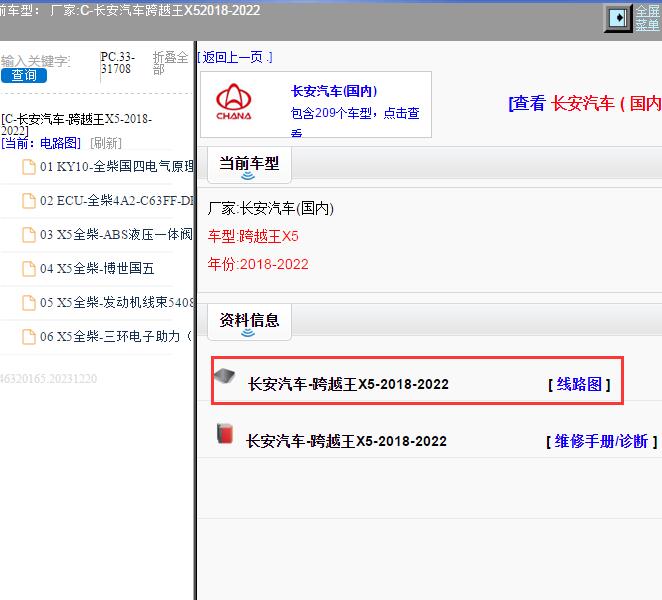
Task: Click the document icon of item 03 ABS
Action: (29, 235)
